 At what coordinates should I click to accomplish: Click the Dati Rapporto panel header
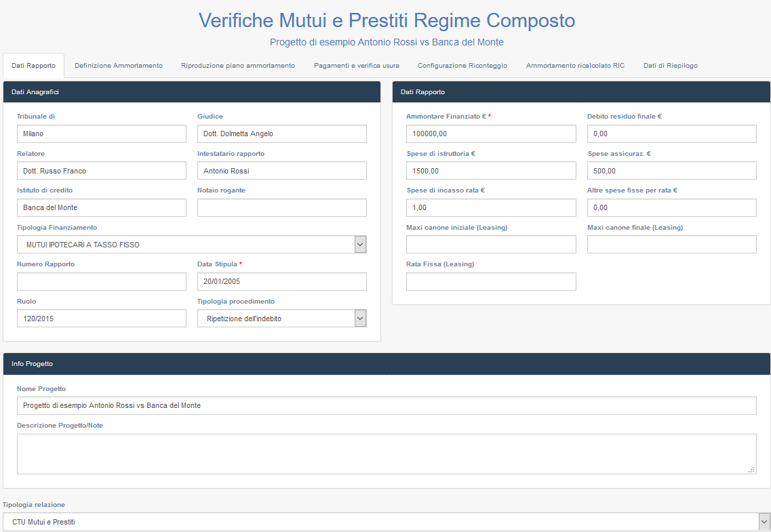[581, 92]
